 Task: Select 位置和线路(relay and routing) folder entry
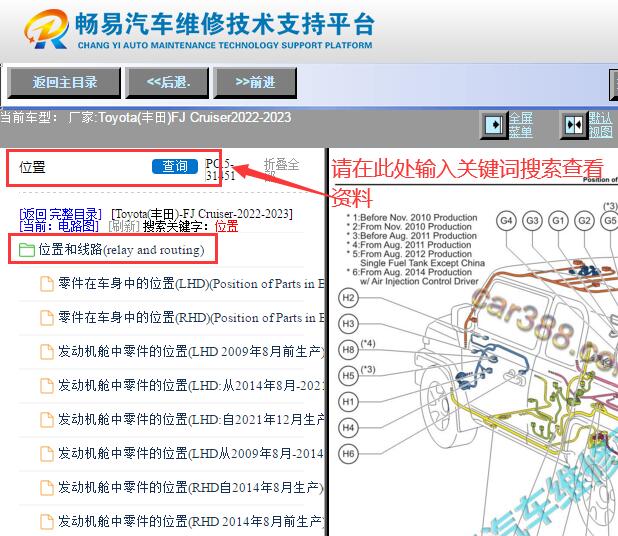pos(121,249)
